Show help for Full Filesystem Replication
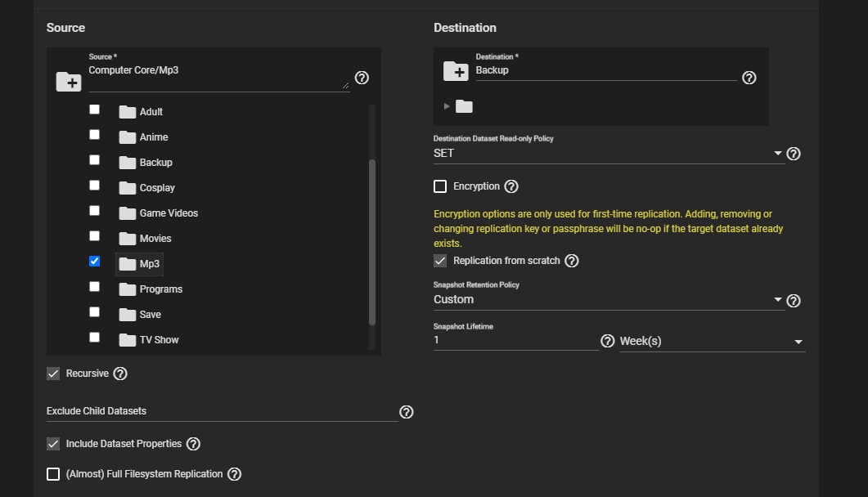The width and height of the screenshot is (868, 497). pos(235,474)
